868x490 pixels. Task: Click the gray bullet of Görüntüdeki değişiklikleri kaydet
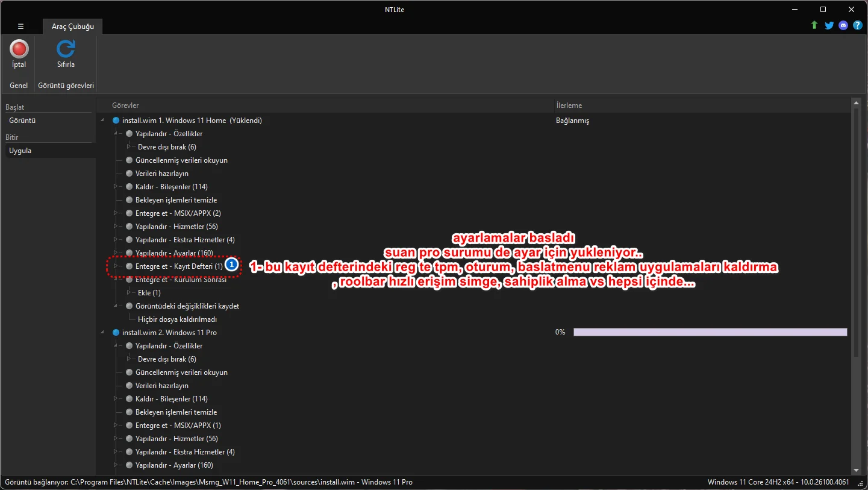click(130, 306)
